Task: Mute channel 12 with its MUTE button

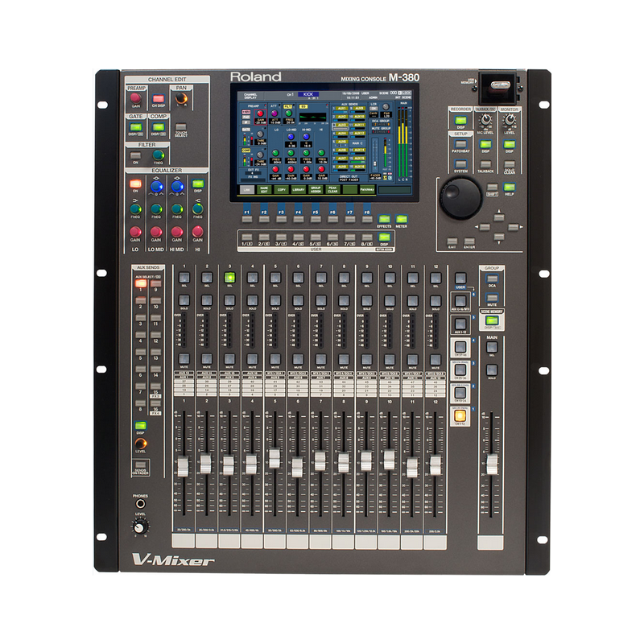Action: pyautogui.click(x=436, y=359)
